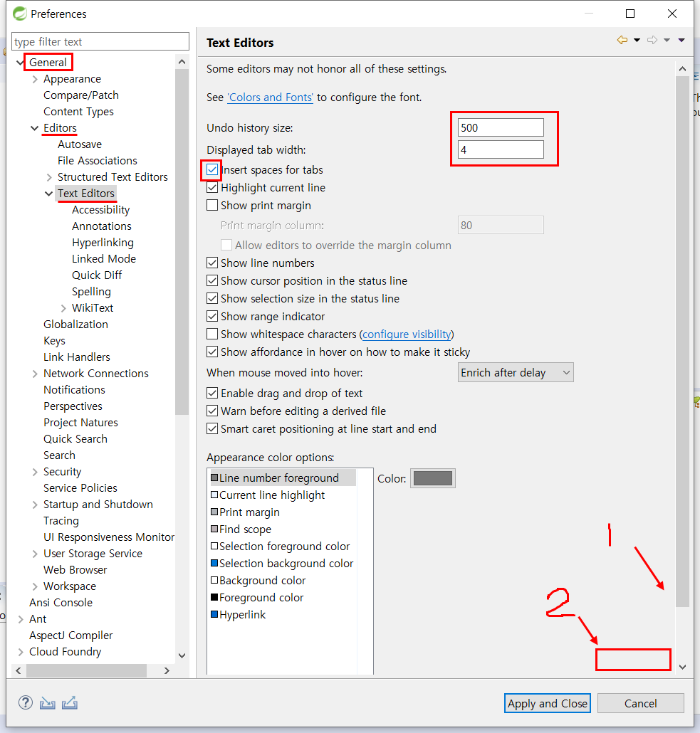Toggle Enable drag and drop of text
This screenshot has width=700, height=733.
click(212, 393)
